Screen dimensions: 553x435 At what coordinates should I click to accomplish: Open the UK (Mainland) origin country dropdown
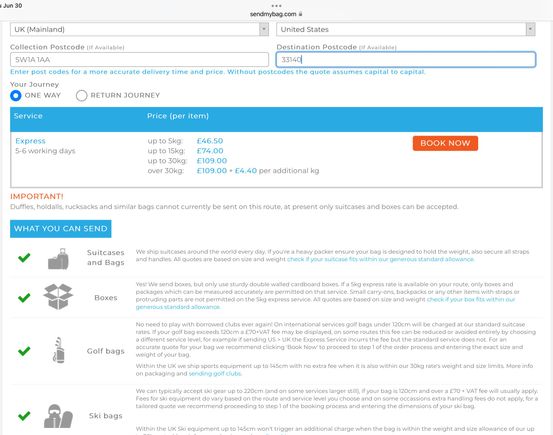tap(139, 29)
